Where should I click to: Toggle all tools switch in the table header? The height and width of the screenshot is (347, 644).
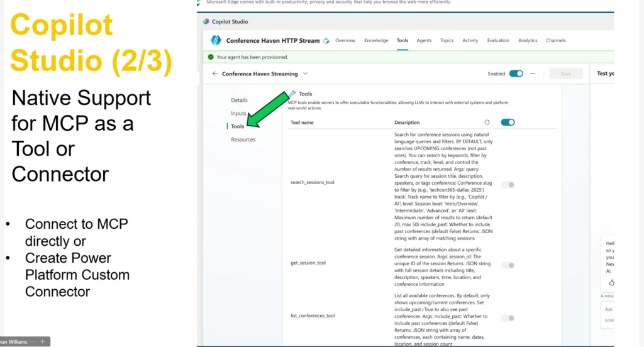point(508,122)
